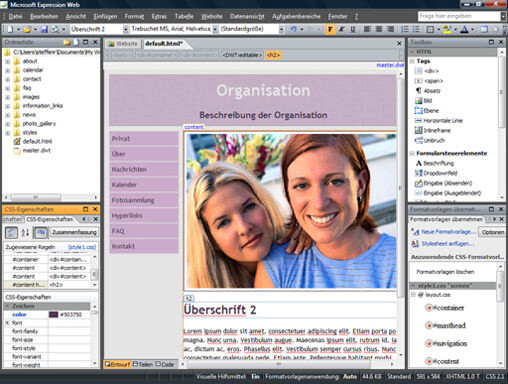Click the Open folder toolbar icon
The width and height of the screenshot is (508, 384).
coord(27,29)
